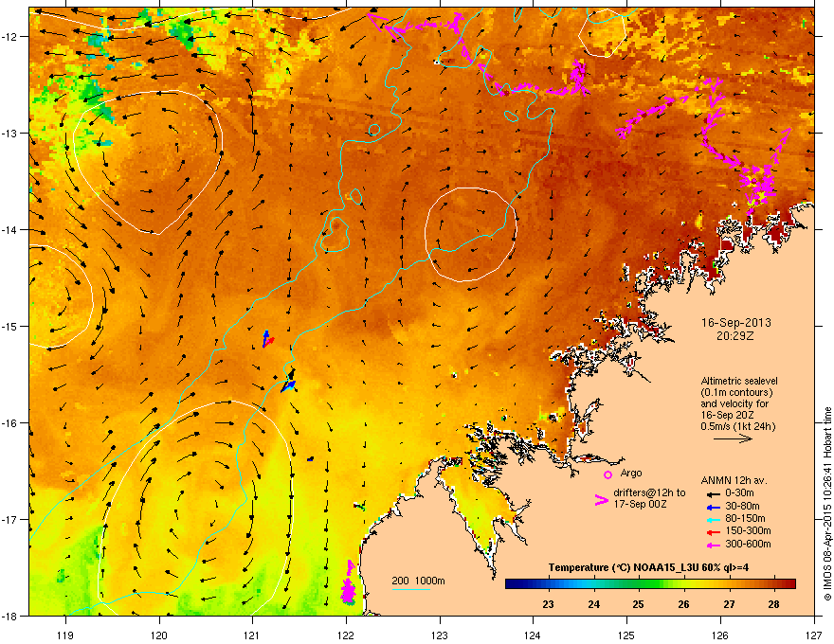Click longitude axis label 124

pos(533,635)
